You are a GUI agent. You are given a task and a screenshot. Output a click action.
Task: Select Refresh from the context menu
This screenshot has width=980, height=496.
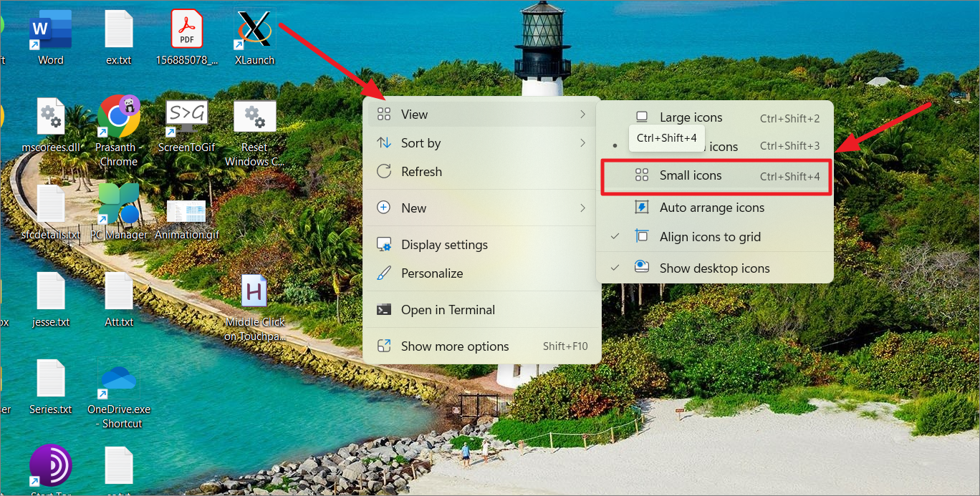tap(421, 171)
